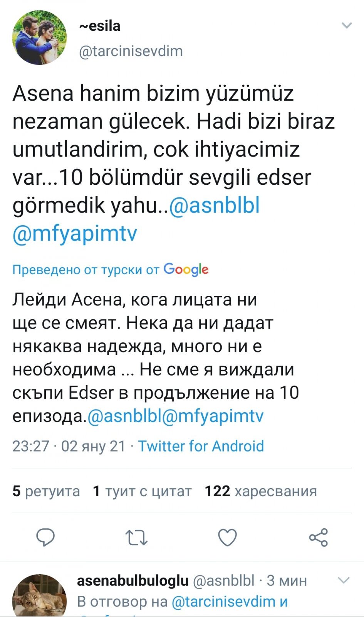The height and width of the screenshot is (617, 364).
Task: Tap Twitter for Android source link
Action: (x=201, y=446)
